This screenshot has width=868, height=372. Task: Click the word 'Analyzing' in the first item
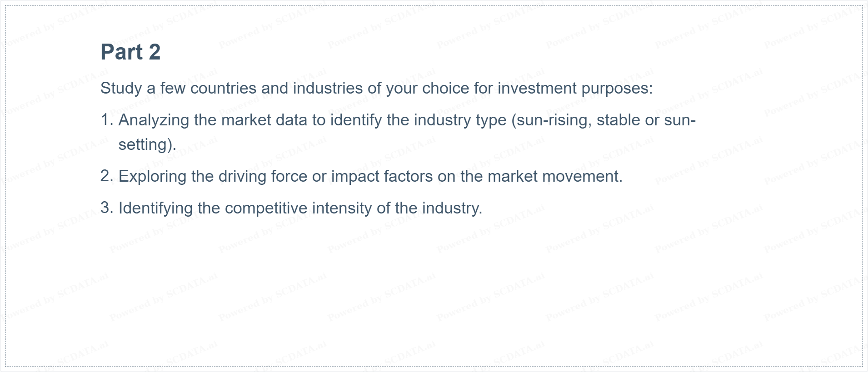tap(154, 120)
